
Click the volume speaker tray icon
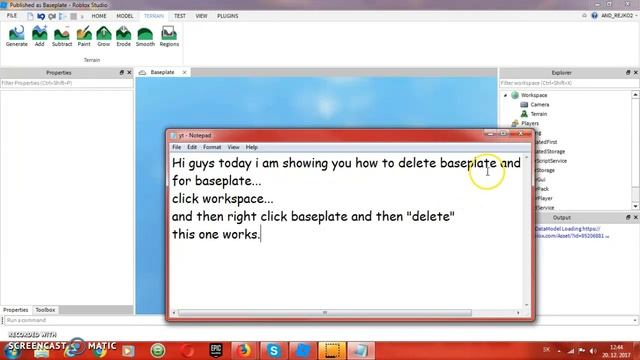[x=593, y=351]
